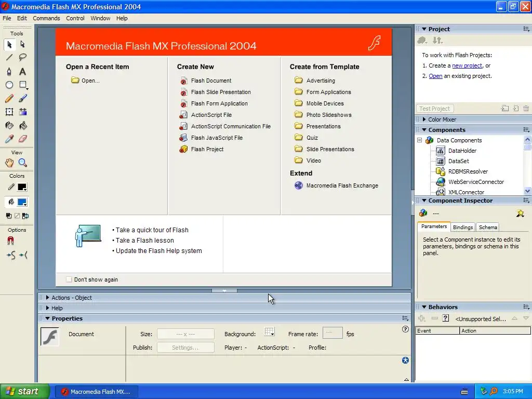The height and width of the screenshot is (399, 532).
Task: Open the Properties panel help icon
Action: click(x=405, y=329)
